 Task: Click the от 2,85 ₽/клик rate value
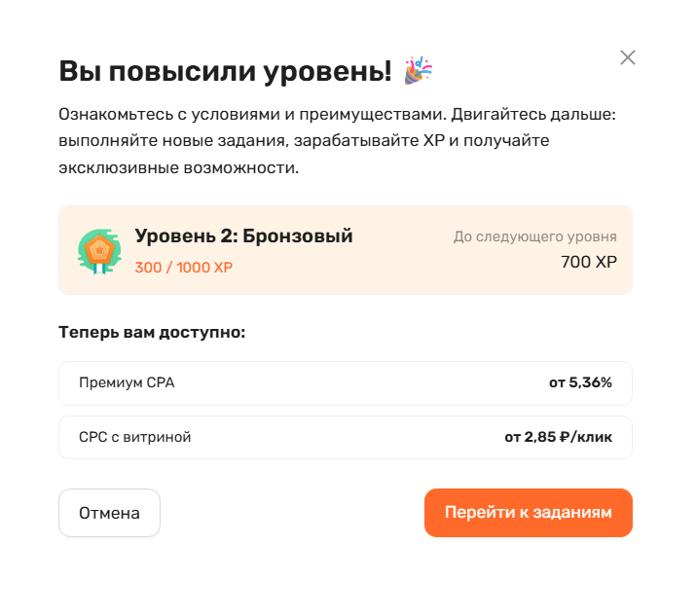(x=558, y=437)
